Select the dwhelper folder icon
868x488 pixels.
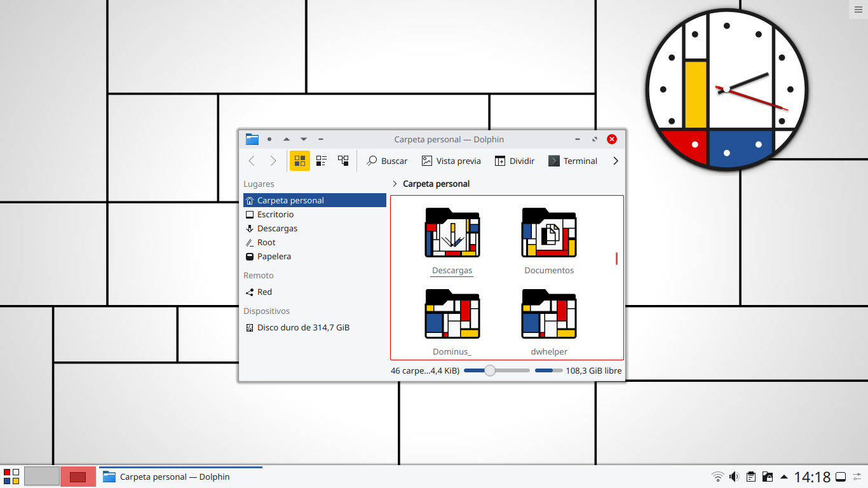(x=549, y=314)
